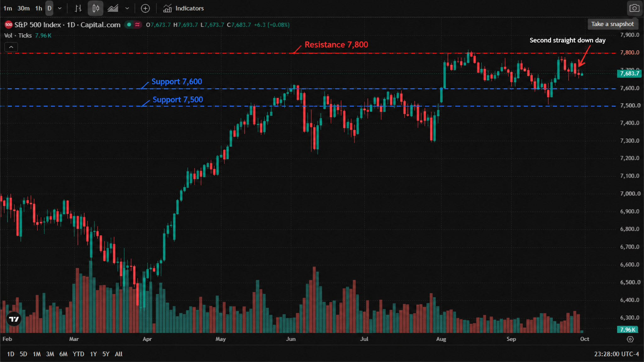Click the TradingView logo badge
The height and width of the screenshot is (362, 644).
(14, 319)
